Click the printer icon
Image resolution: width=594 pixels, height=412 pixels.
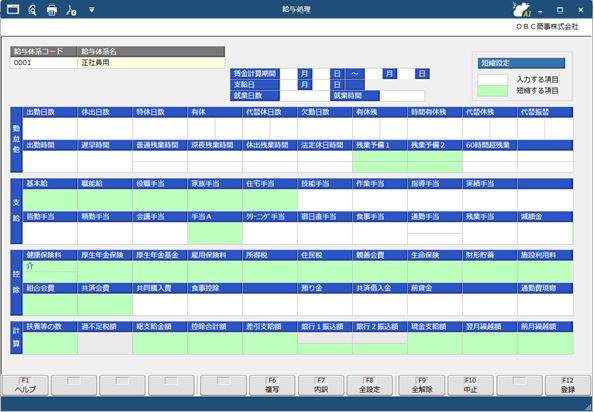click(52, 9)
